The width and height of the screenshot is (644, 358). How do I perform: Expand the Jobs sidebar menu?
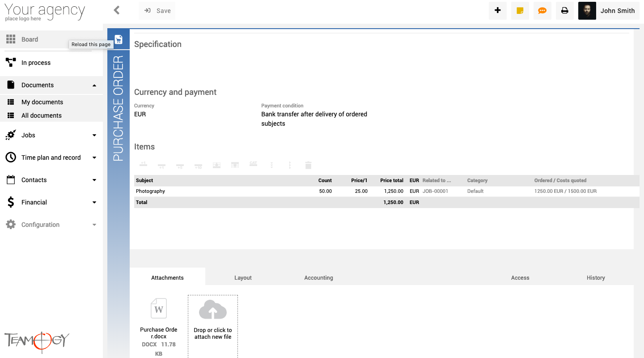[94, 135]
